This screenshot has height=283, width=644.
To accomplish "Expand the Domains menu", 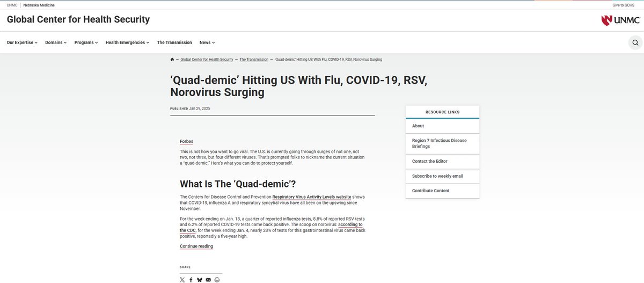I will pyautogui.click(x=56, y=42).
